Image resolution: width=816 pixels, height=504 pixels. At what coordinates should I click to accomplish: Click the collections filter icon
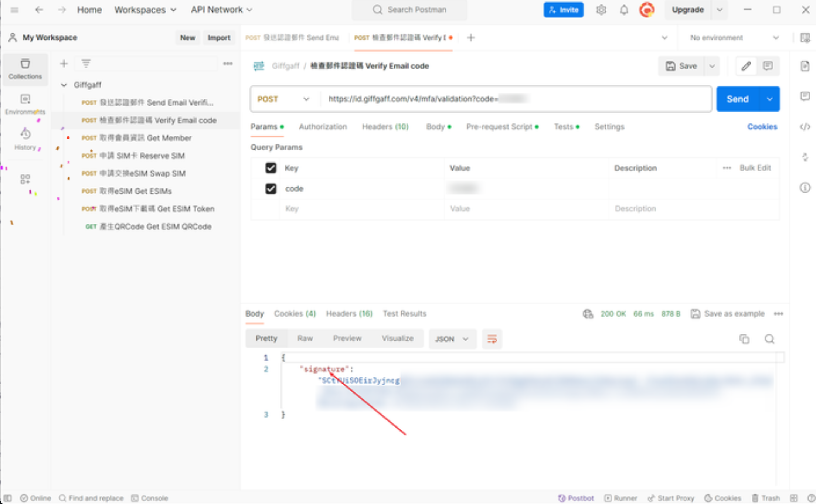(86, 64)
